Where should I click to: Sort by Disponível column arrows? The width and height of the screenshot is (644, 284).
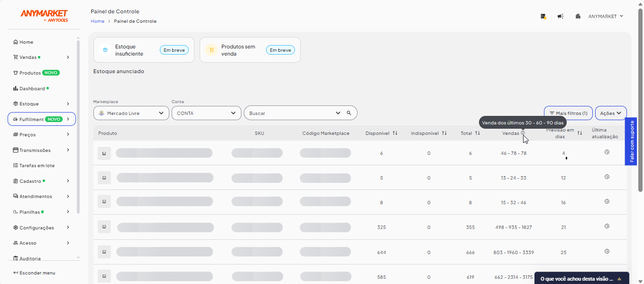395,133
